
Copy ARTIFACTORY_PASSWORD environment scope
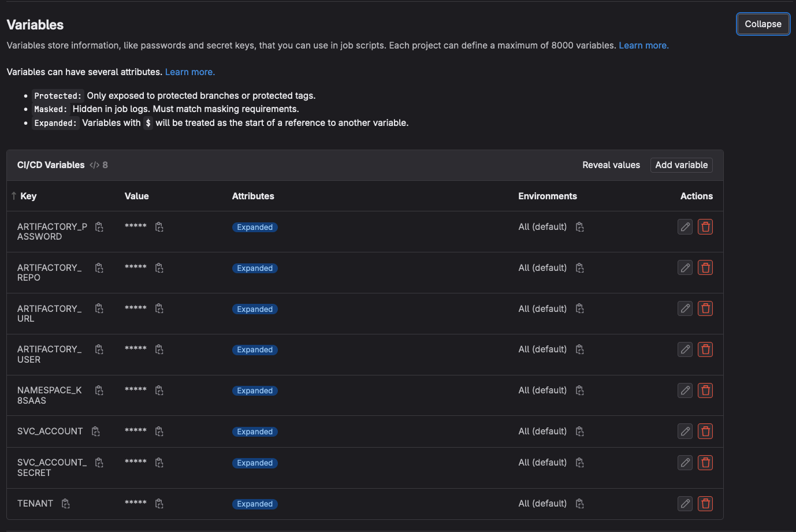[x=580, y=227]
